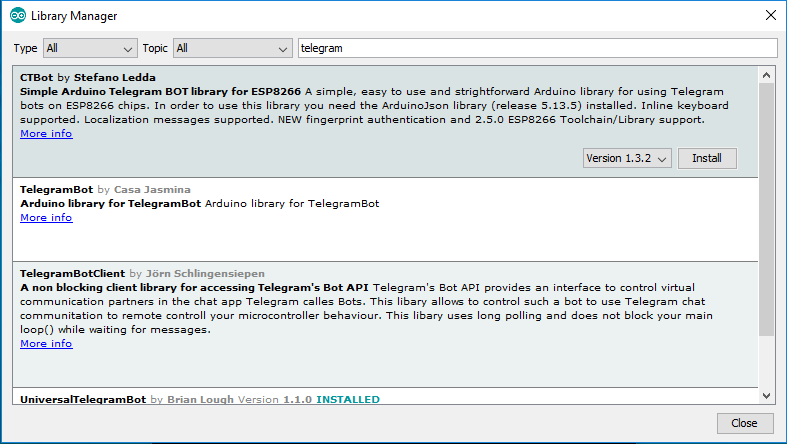
Task: Click the author name Stefano Ledda
Action: pyautogui.click(x=114, y=77)
